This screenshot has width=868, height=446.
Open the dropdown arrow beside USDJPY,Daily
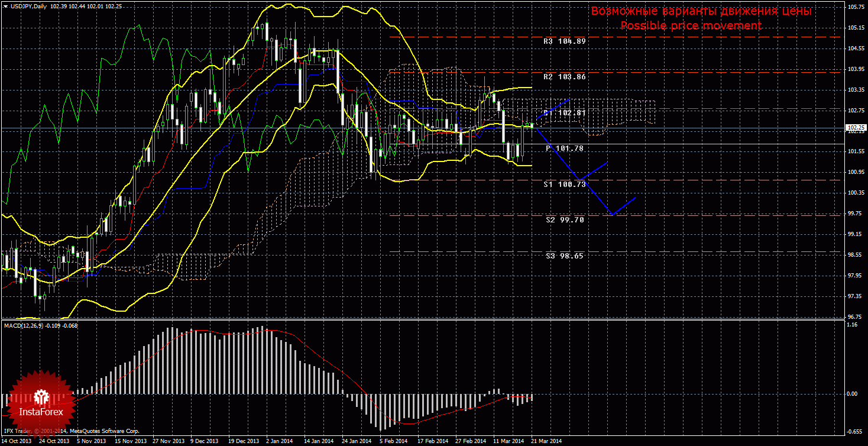pyautogui.click(x=5, y=5)
